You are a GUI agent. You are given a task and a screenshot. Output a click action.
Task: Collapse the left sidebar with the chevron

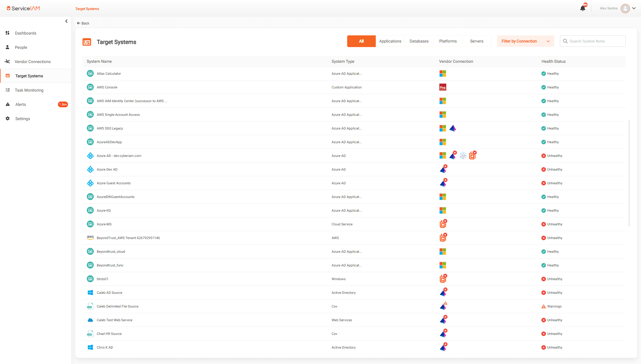click(x=66, y=21)
